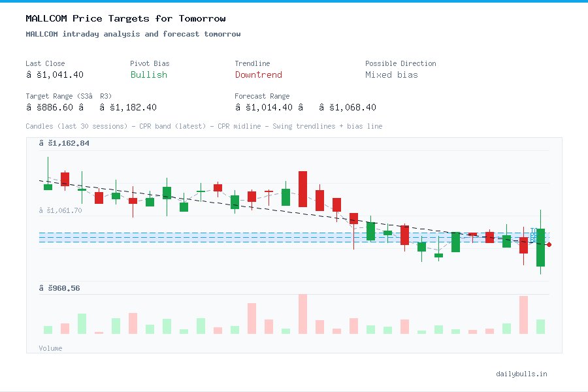The height and width of the screenshot is (392, 588).
Task: Click the 960.56 bottom axis label
Action: (x=59, y=288)
